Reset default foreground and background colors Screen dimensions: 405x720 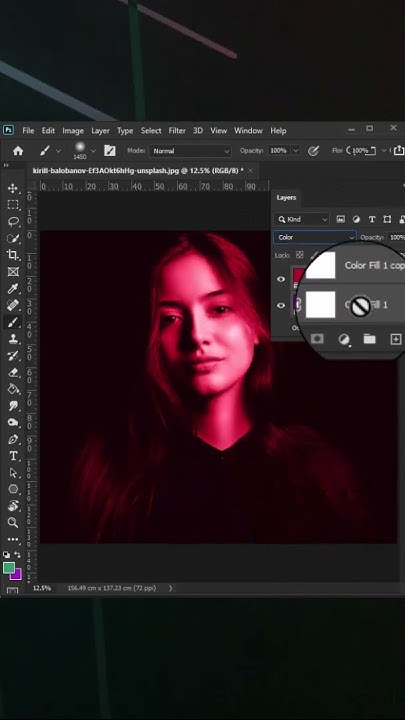click(6, 555)
